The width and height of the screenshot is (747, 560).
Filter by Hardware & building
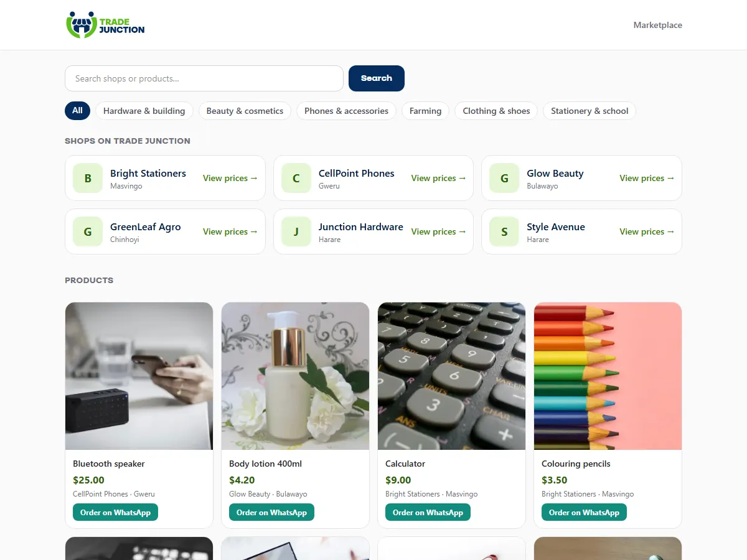tap(144, 111)
